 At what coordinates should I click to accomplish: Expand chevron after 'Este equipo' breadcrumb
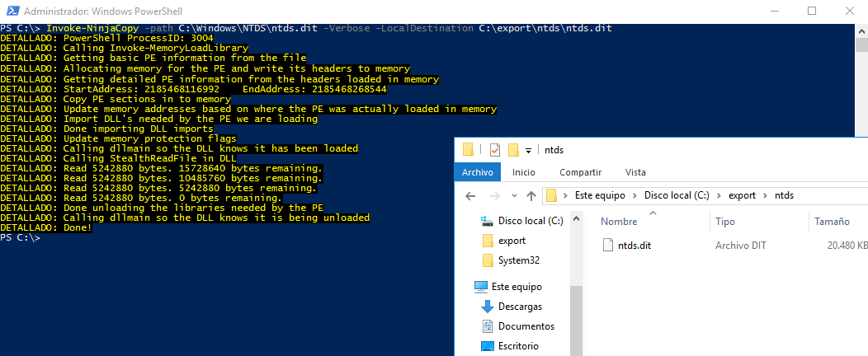tap(634, 195)
